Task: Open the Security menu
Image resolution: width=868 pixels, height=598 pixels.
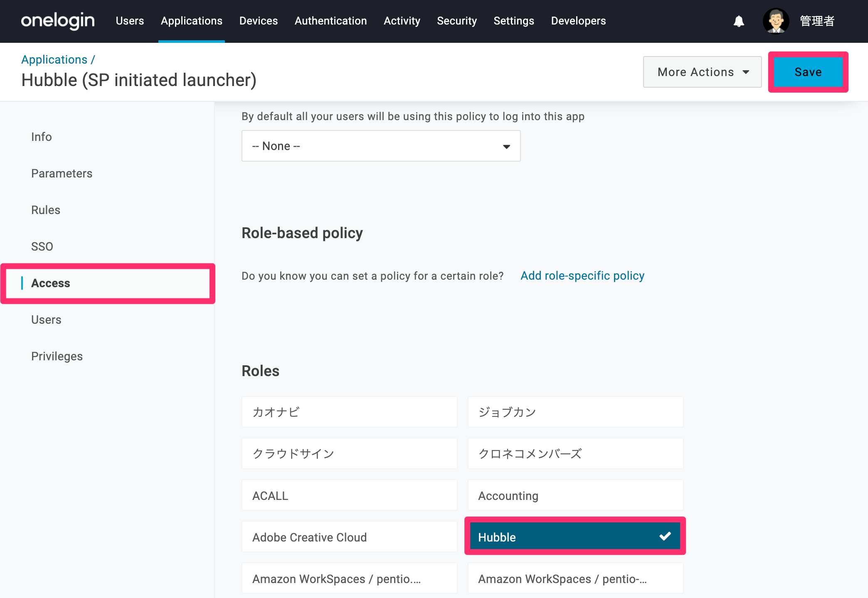Action: (x=457, y=21)
